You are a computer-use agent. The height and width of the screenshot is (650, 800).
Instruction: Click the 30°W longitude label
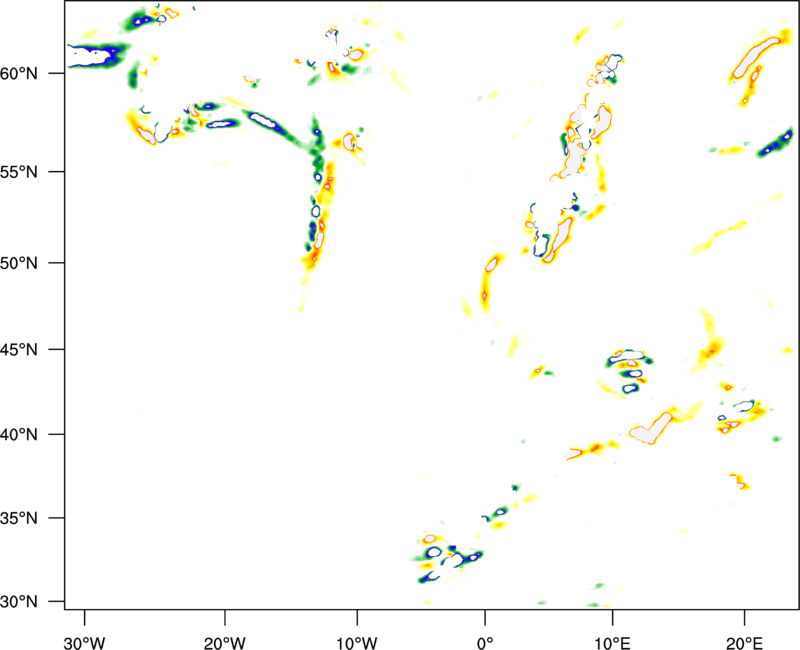point(84,643)
